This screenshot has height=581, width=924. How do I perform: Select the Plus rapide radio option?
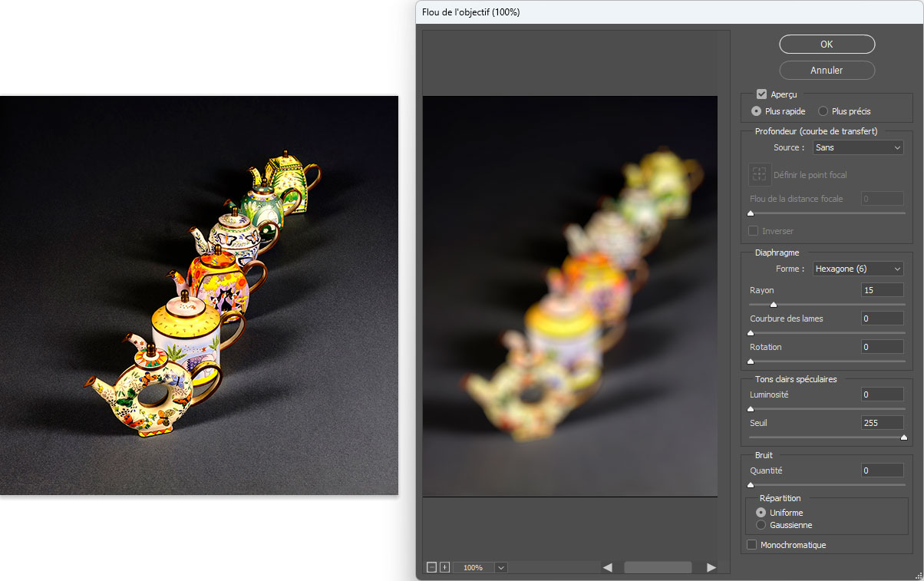coord(757,111)
